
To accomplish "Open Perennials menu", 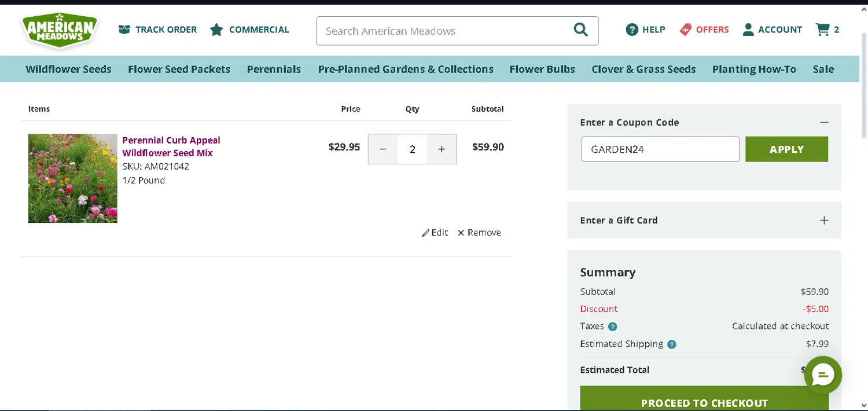I will pos(274,69).
